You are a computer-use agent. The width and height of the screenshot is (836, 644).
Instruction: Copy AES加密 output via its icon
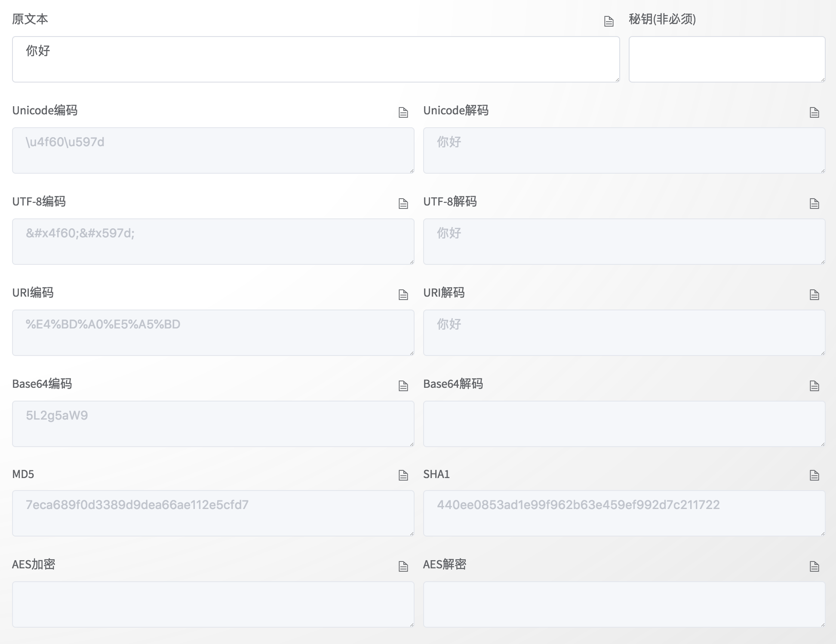point(403,567)
